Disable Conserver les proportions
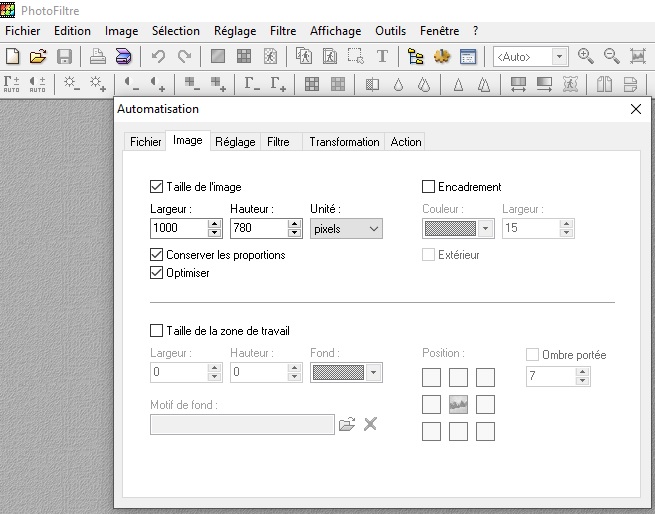This screenshot has height=514, width=655. (x=156, y=255)
